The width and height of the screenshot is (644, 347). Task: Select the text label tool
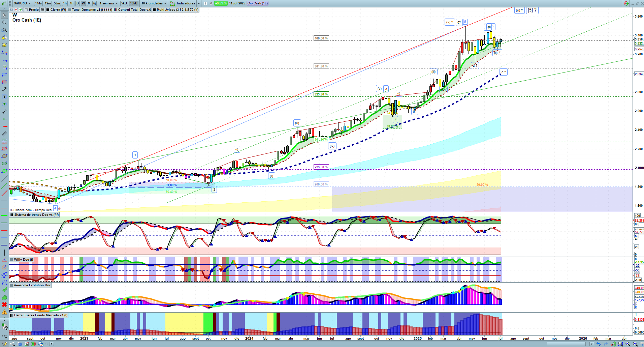click(x=4, y=97)
